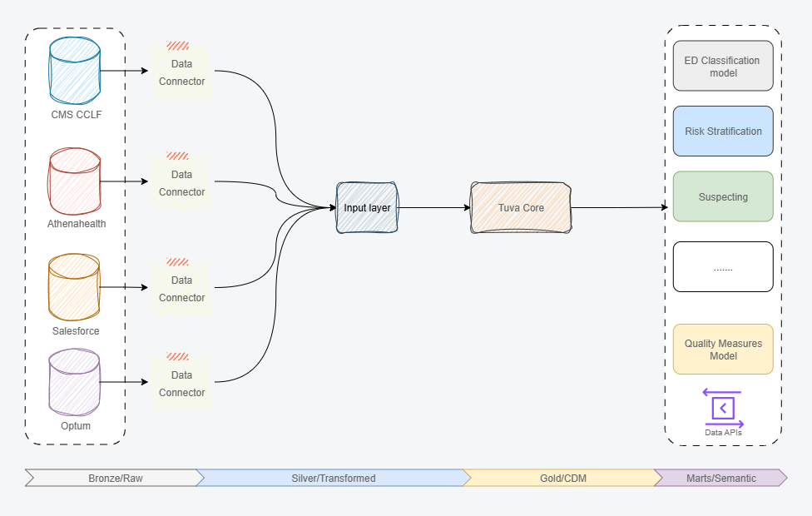
Task: Click the green Suspecting box
Action: pos(722,197)
